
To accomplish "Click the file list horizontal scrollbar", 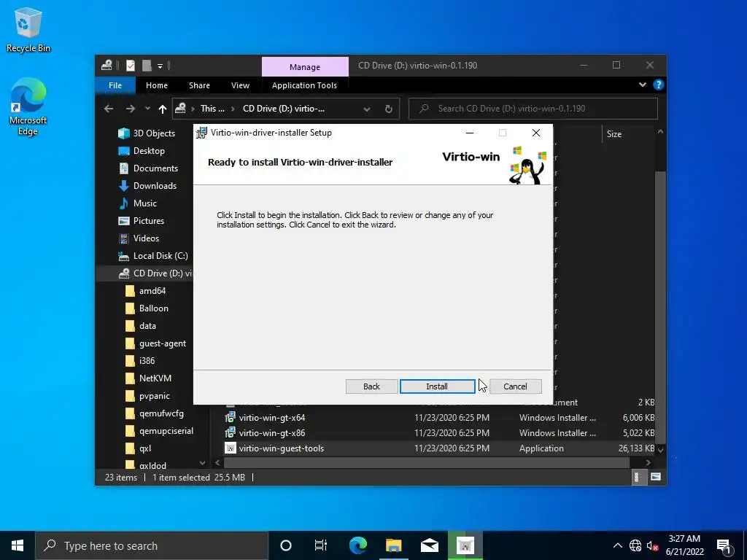I will (427, 462).
